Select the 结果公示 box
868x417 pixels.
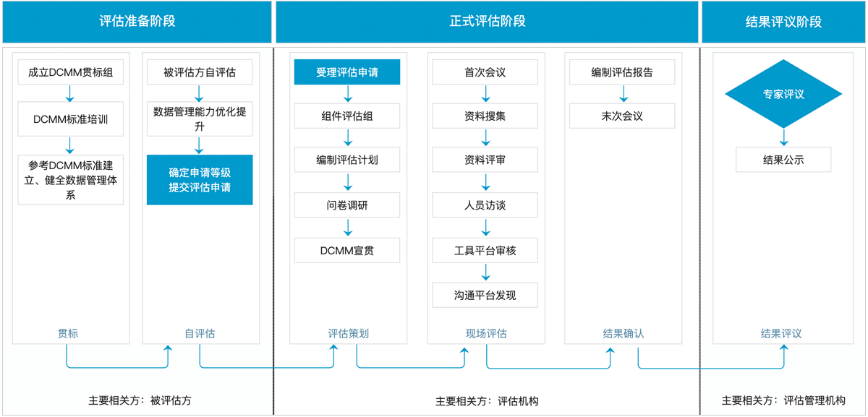783,160
